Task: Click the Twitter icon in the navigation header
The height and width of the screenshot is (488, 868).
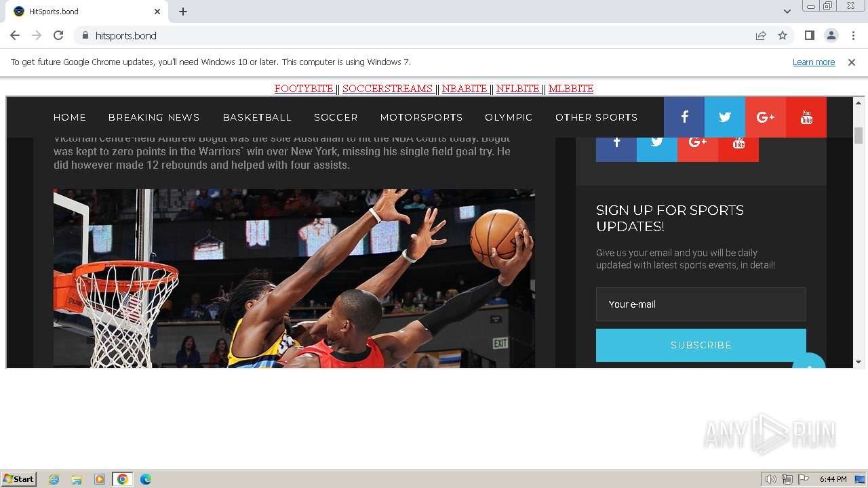Action: (725, 117)
